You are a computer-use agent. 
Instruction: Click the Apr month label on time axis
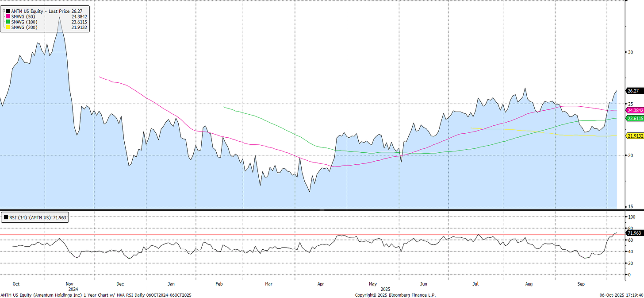322,283
